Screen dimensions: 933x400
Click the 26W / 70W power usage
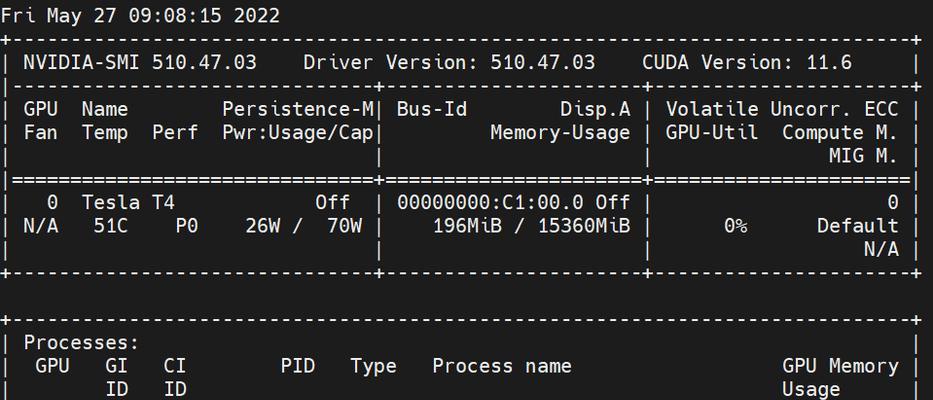pos(303,226)
